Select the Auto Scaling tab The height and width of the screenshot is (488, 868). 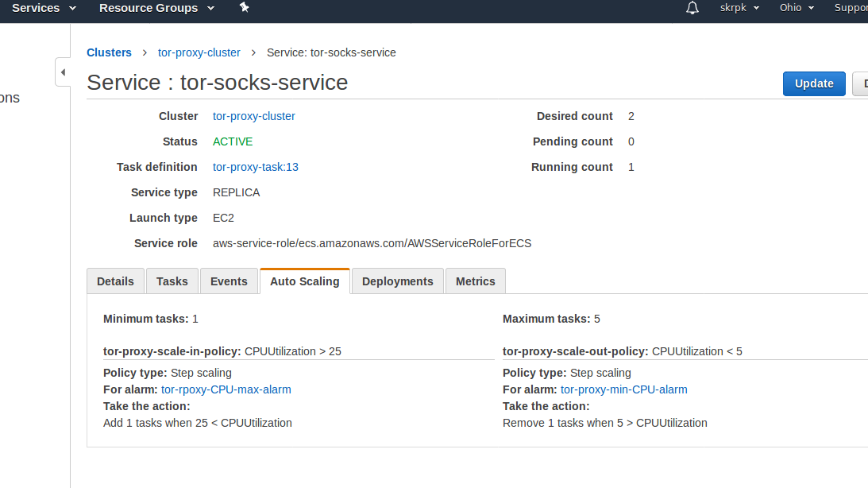tap(304, 281)
